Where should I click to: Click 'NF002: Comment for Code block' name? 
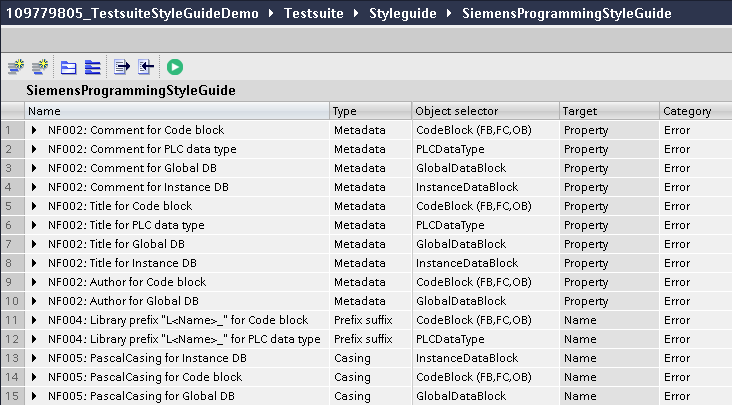136,130
